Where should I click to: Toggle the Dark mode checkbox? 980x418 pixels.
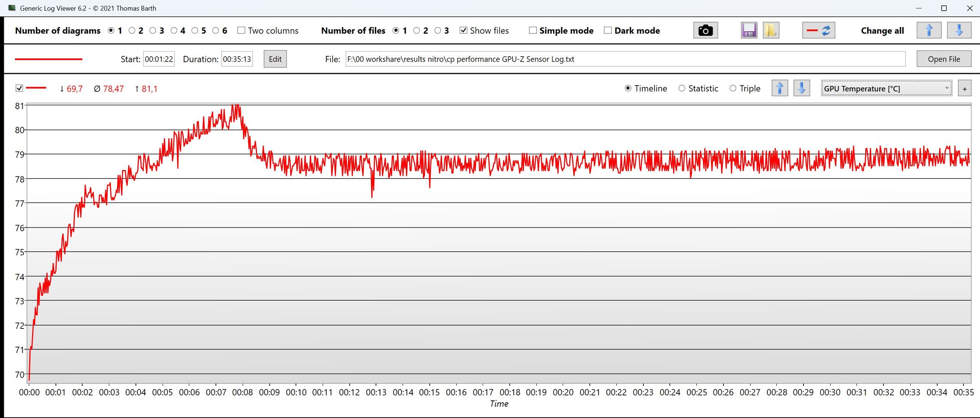click(x=608, y=30)
